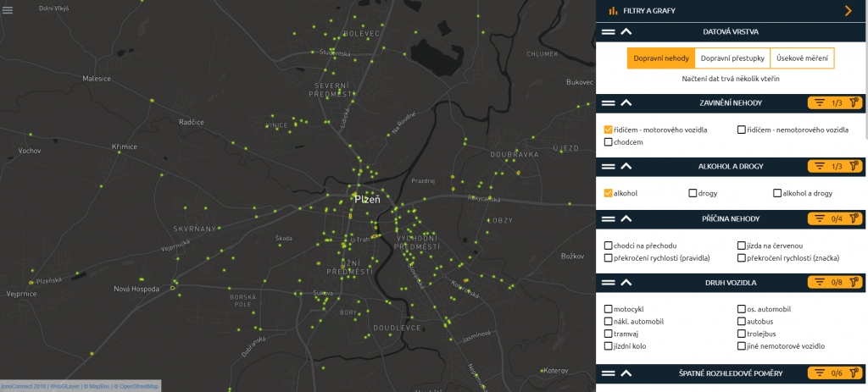Enable the autobus vehicle filter
Image resolution: width=868 pixels, height=392 pixels.
(741, 321)
